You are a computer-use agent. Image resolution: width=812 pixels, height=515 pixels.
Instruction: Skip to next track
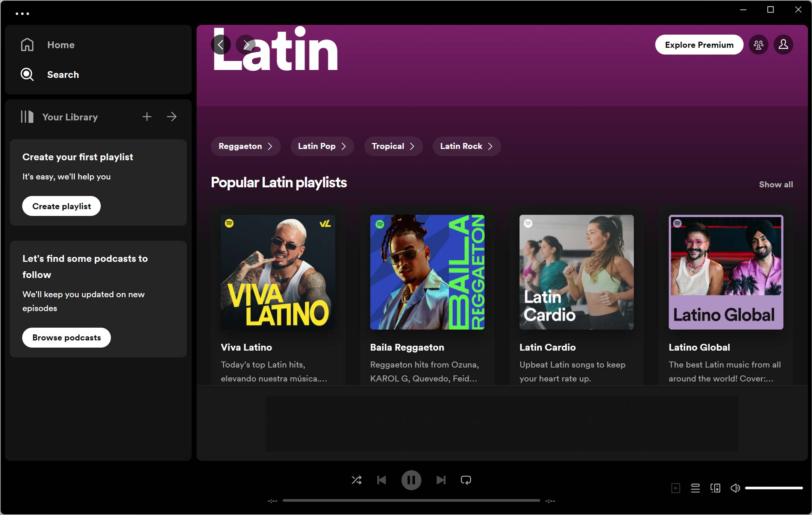(441, 480)
